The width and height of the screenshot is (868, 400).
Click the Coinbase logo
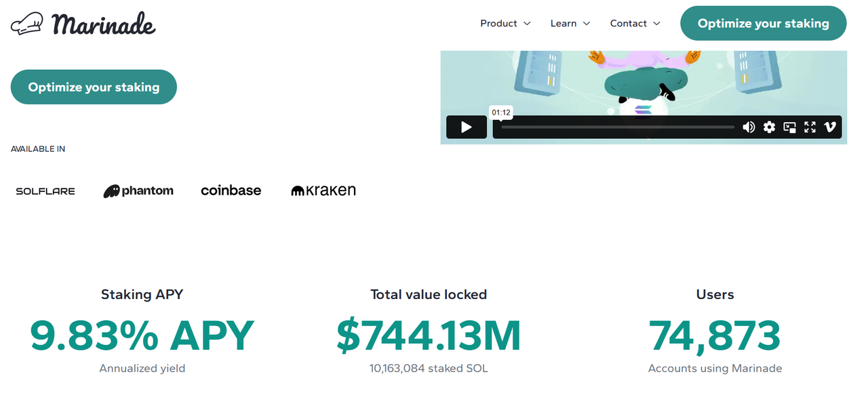point(231,191)
